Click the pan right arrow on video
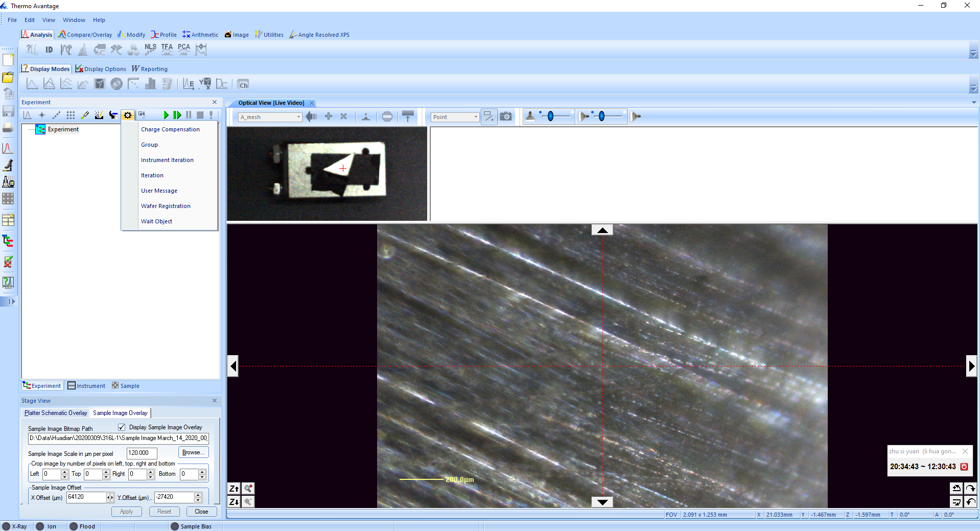 (971, 366)
